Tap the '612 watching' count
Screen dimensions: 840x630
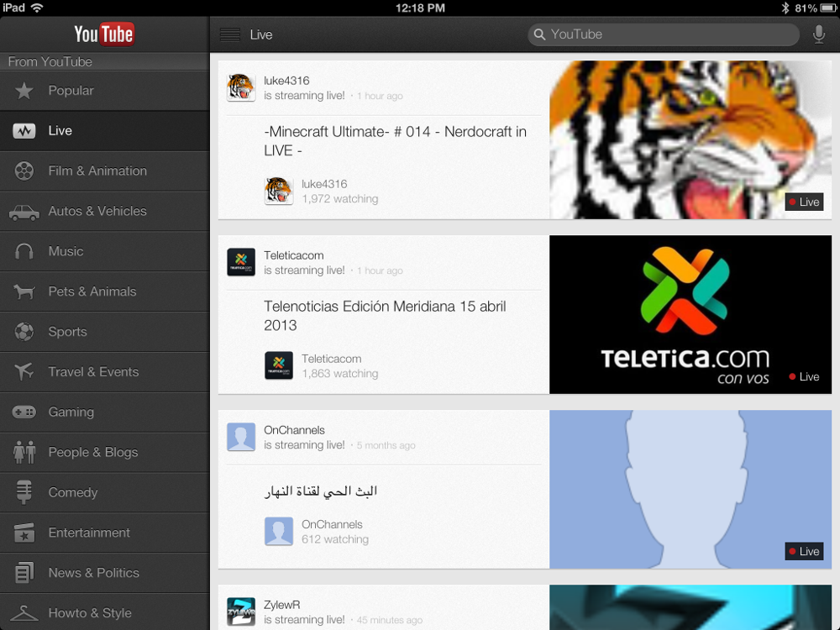(x=335, y=539)
